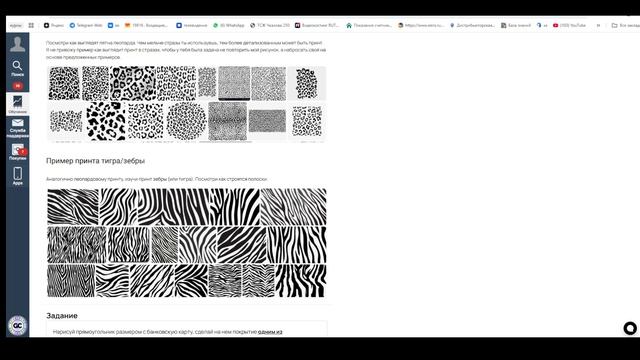The height and width of the screenshot is (360, 640).
Task: Open the chat widget bubble
Action: (630, 328)
